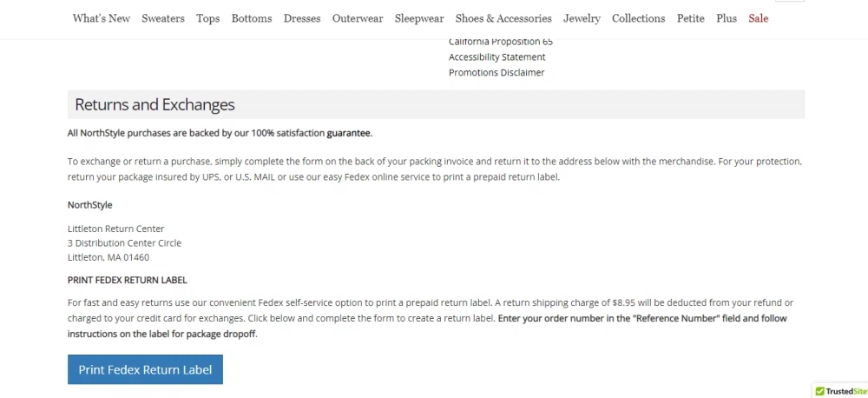
Task: Shop the Sale section
Action: coord(759,18)
